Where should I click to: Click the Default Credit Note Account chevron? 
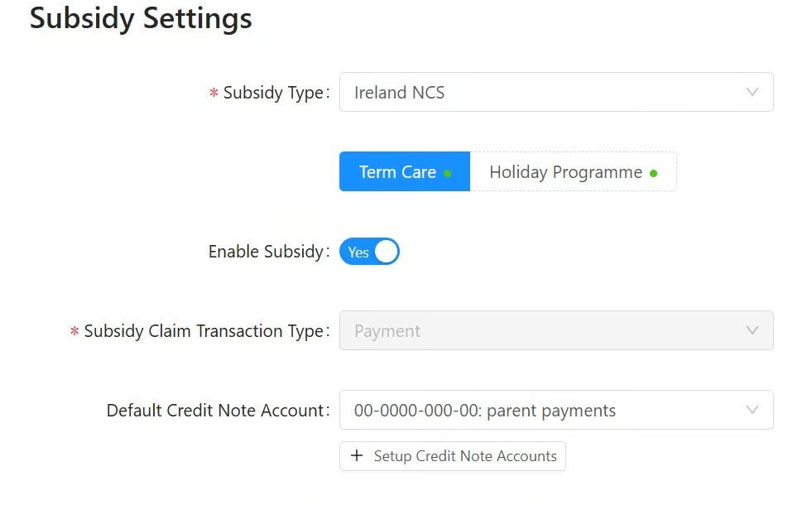(752, 410)
